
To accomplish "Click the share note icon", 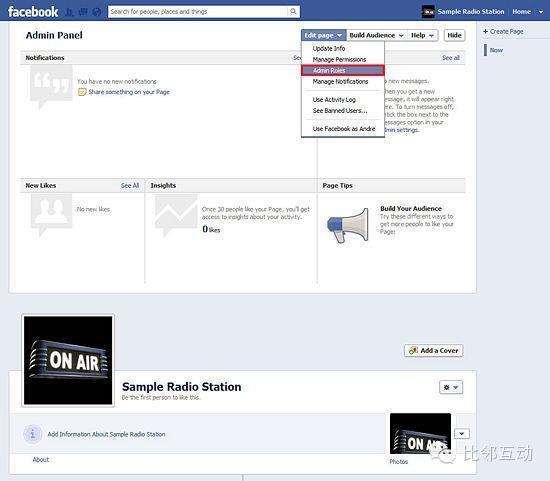I will coord(82,92).
